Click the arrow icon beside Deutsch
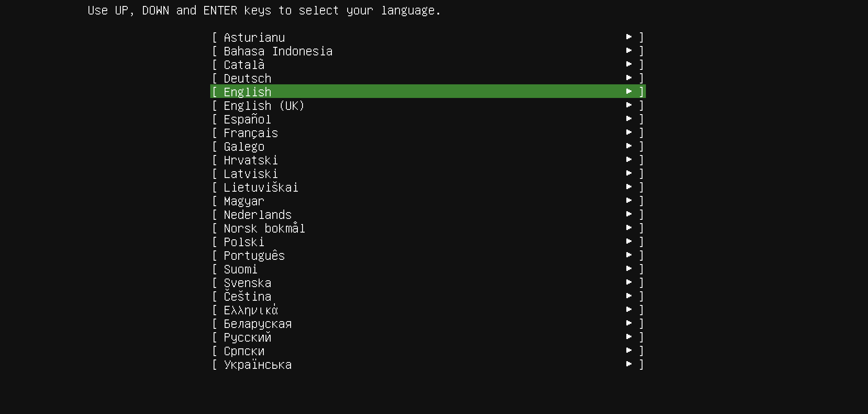Image resolution: width=868 pixels, height=414 pixels. pos(629,78)
